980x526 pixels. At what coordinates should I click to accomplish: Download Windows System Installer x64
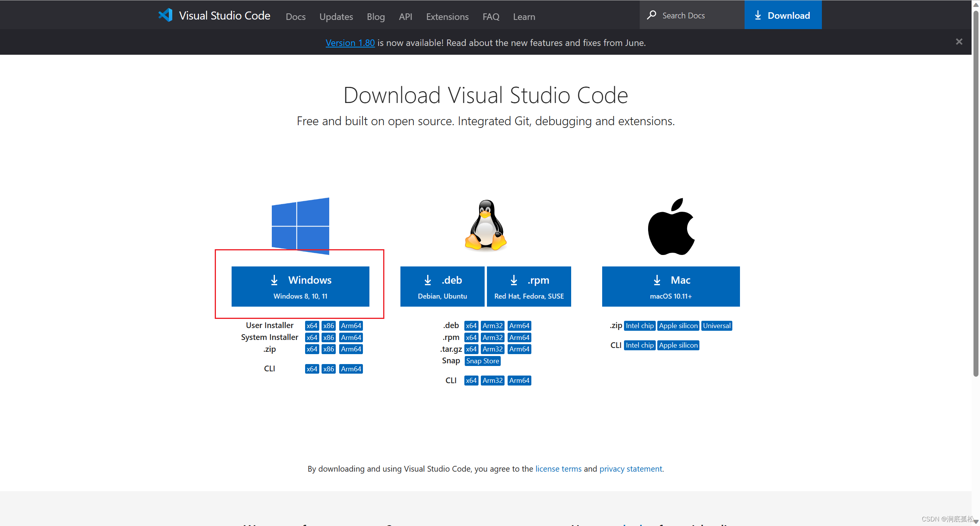(x=312, y=337)
